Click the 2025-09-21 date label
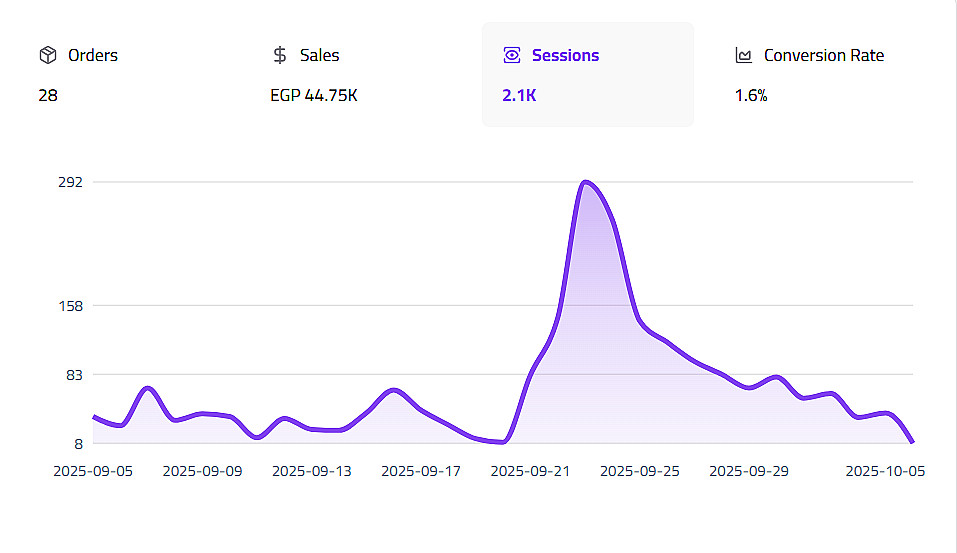The width and height of the screenshot is (957, 553). tap(531, 470)
